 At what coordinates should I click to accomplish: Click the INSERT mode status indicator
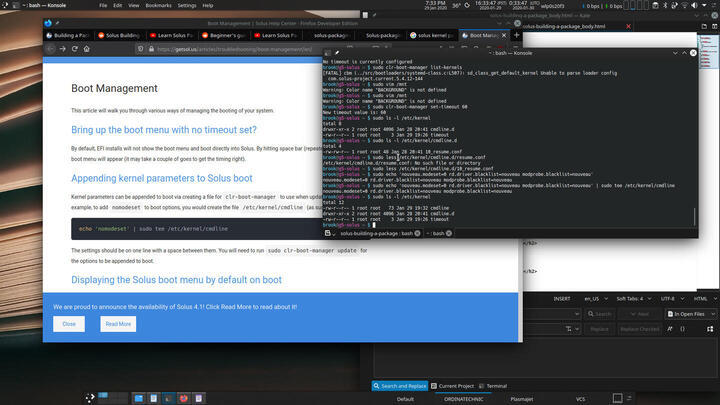coord(562,299)
